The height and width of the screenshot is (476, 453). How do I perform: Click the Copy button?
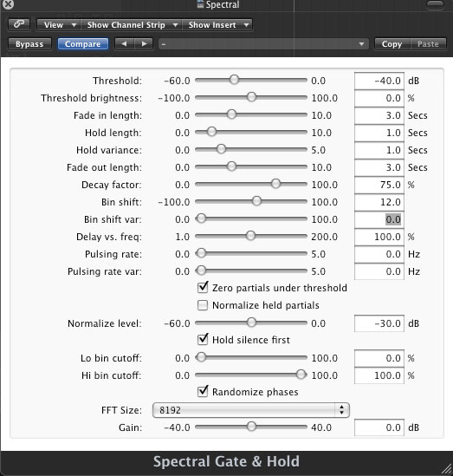tap(392, 44)
